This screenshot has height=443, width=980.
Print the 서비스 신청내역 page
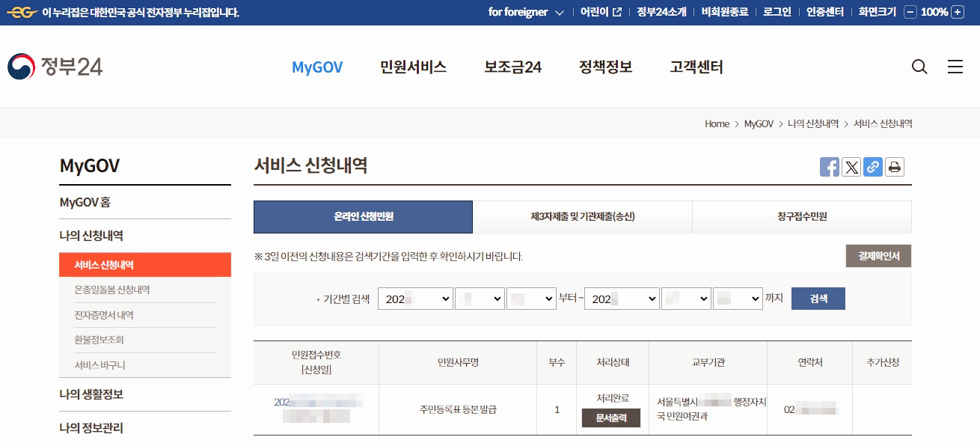[894, 166]
